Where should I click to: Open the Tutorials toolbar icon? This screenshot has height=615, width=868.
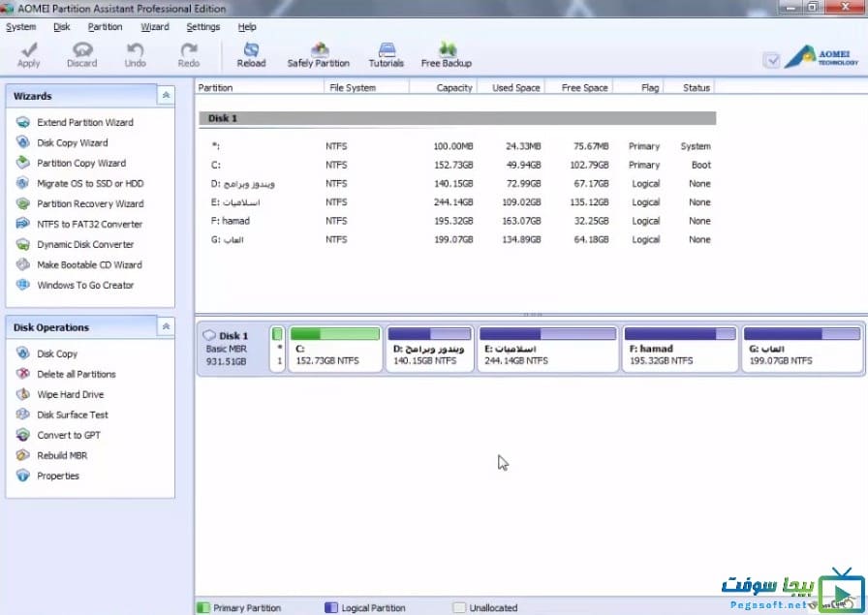tap(387, 49)
